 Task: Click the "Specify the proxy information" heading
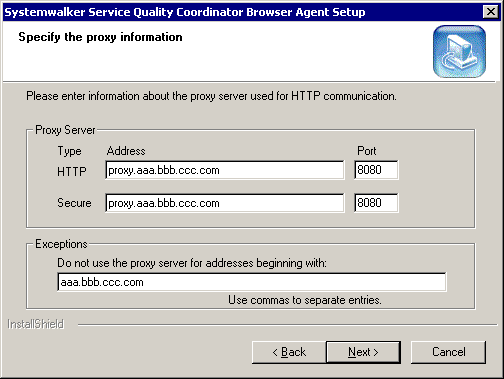[x=100, y=37]
